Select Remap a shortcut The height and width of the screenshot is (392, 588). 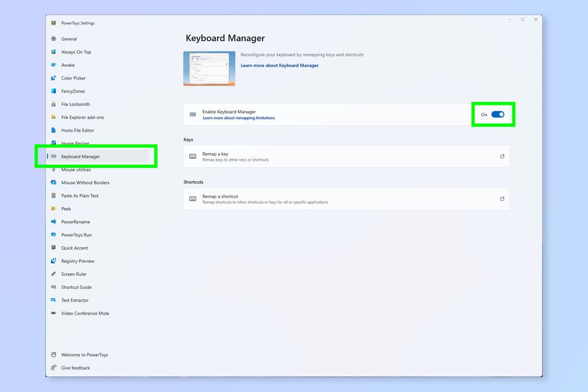346,198
